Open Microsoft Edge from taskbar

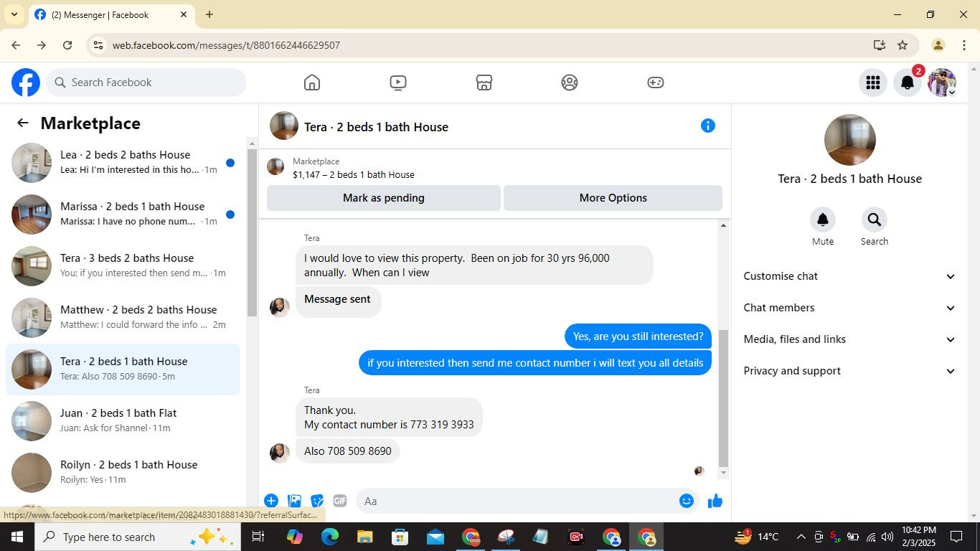pos(329,537)
